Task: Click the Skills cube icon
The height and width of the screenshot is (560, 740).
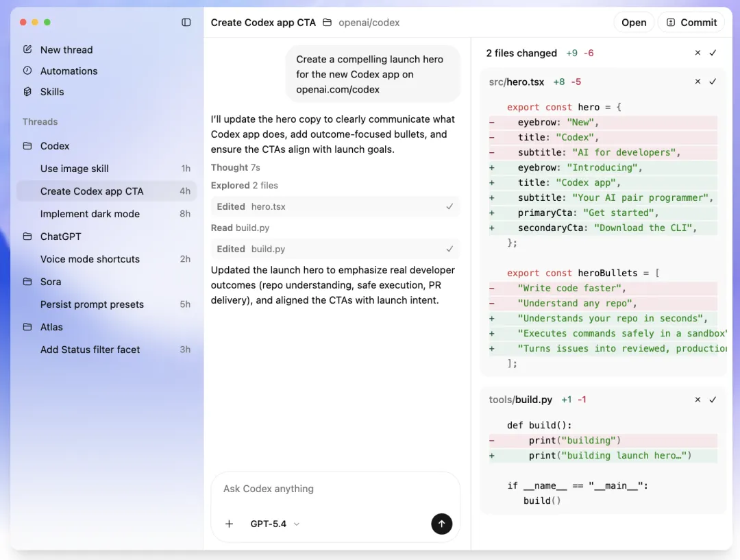Action: [27, 92]
